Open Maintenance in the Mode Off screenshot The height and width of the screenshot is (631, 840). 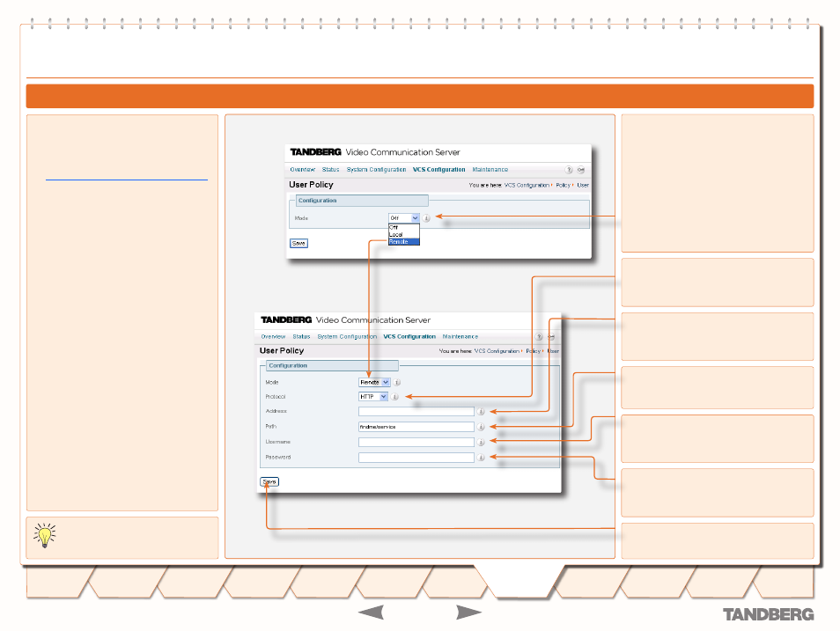coord(490,170)
